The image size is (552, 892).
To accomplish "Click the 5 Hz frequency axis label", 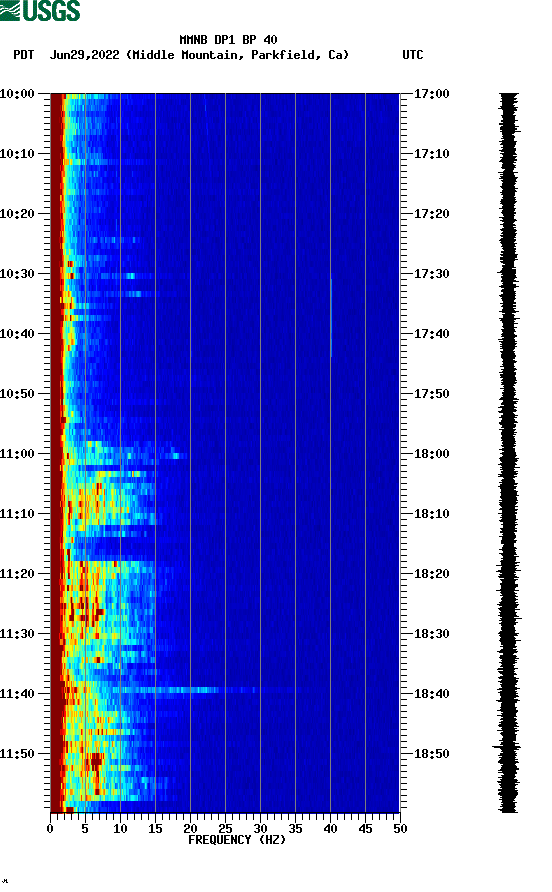I will (x=85, y=828).
